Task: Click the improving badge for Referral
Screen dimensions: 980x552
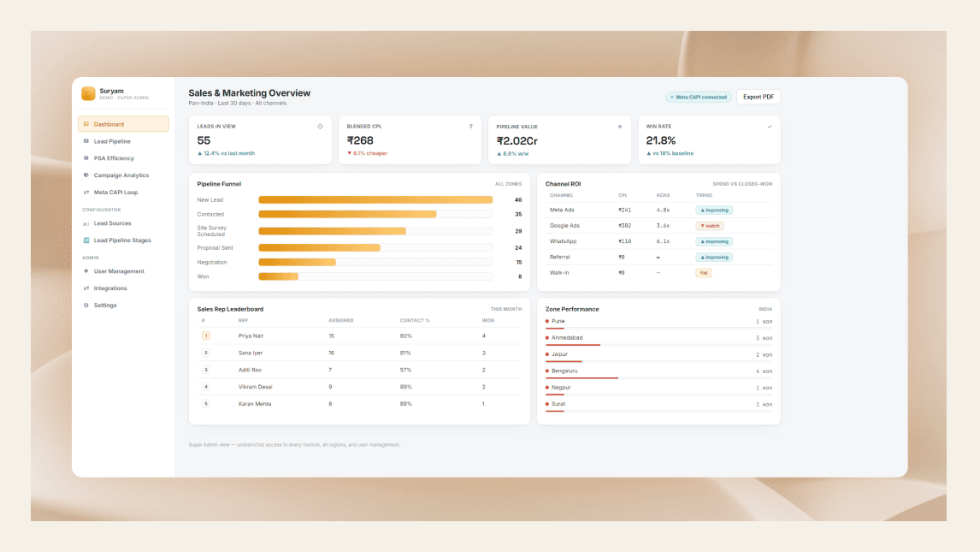Action: [x=714, y=257]
